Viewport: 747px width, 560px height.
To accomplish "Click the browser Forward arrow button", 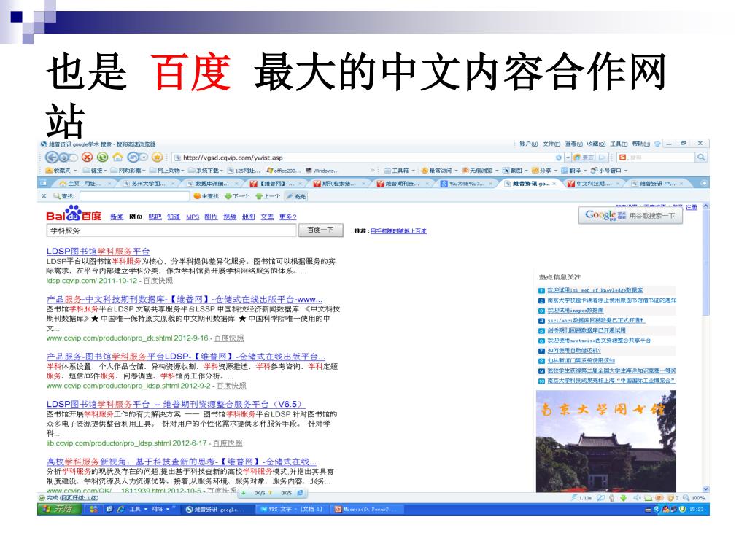I will click(x=65, y=157).
